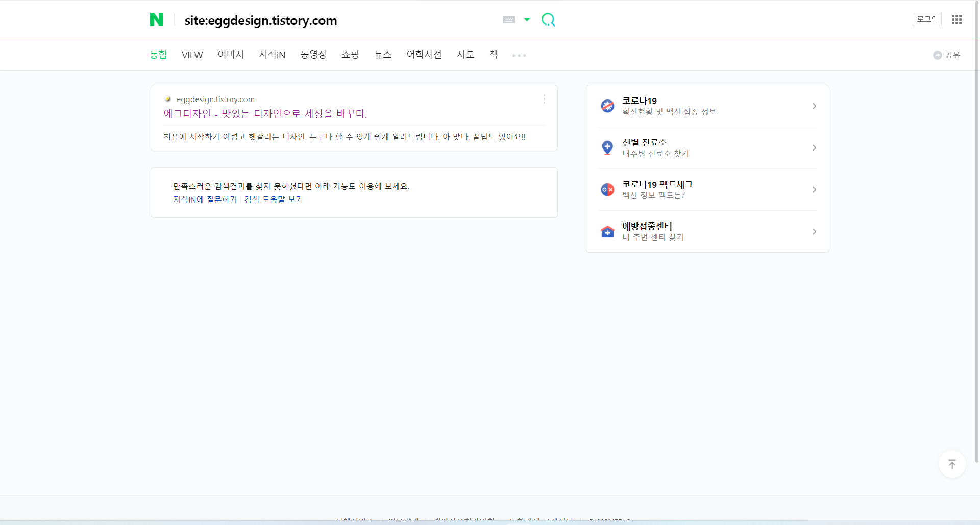Image resolution: width=980 pixels, height=525 pixels.
Task: Switch to the 이미지 tab
Action: click(231, 54)
